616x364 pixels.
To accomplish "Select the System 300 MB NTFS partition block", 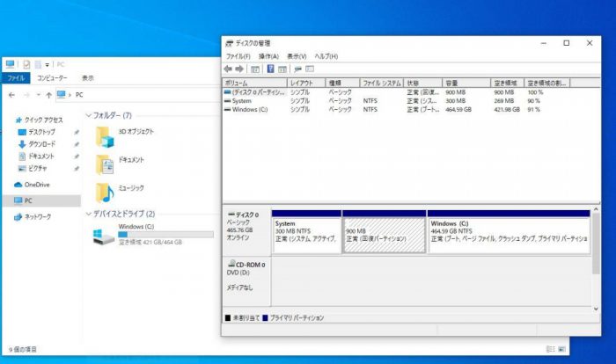I will click(306, 232).
